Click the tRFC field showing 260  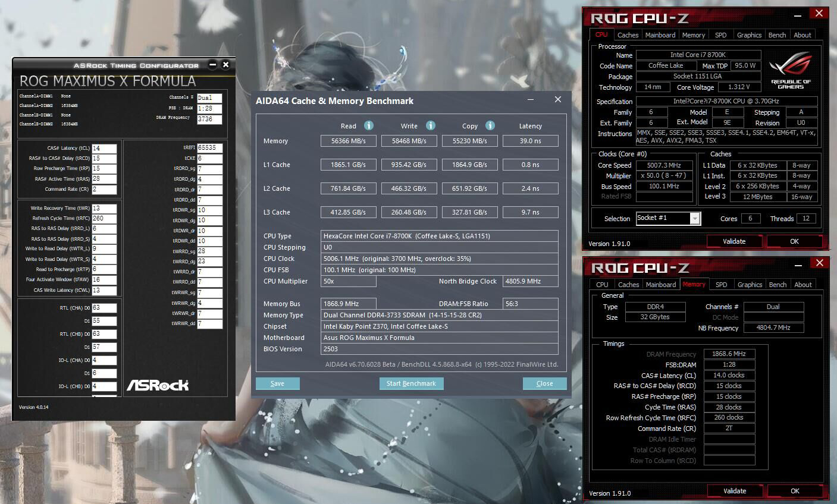coord(104,218)
